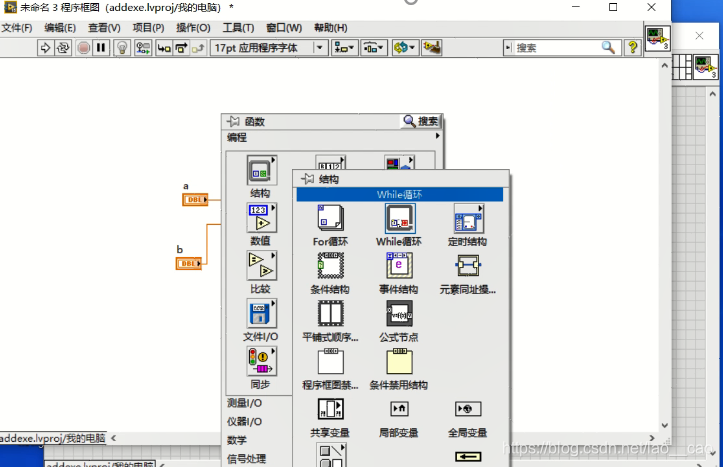Select the 程序框图禁用 diagram disable structure
Screen dimensions: 723x467
[330, 361]
